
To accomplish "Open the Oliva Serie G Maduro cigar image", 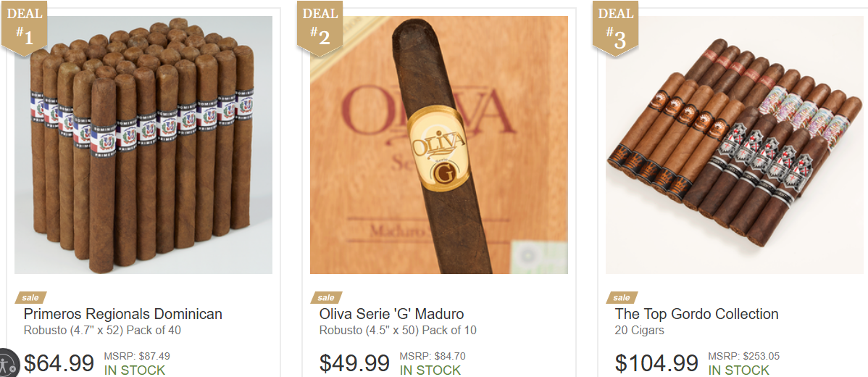I will click(439, 145).
